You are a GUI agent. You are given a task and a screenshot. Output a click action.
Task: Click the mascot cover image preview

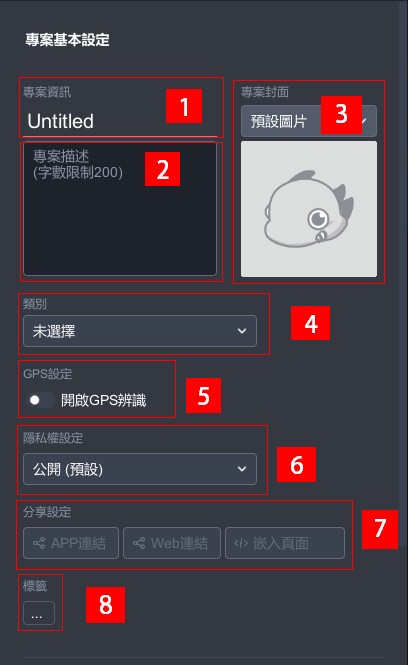point(309,209)
